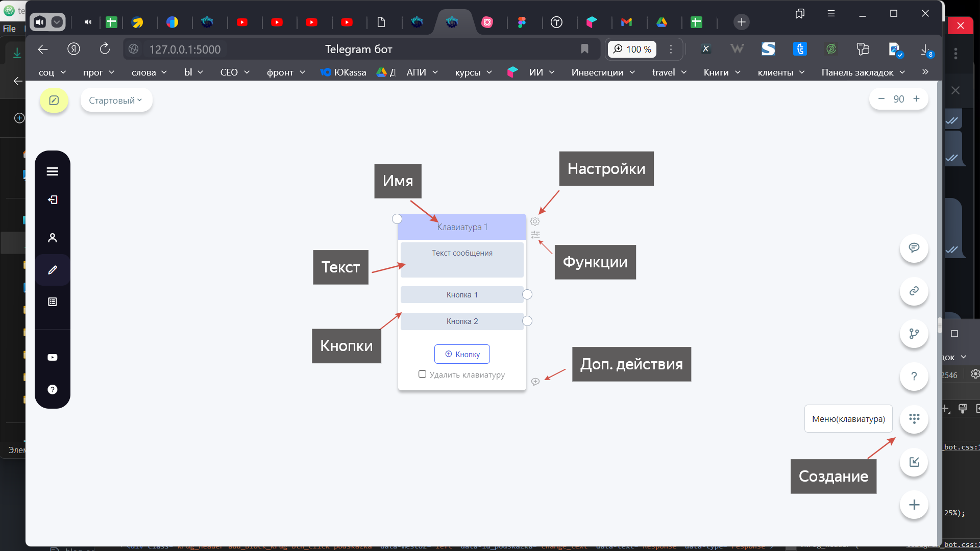
Task: Click the connector circle next to Кнопка 1
Action: tap(527, 294)
